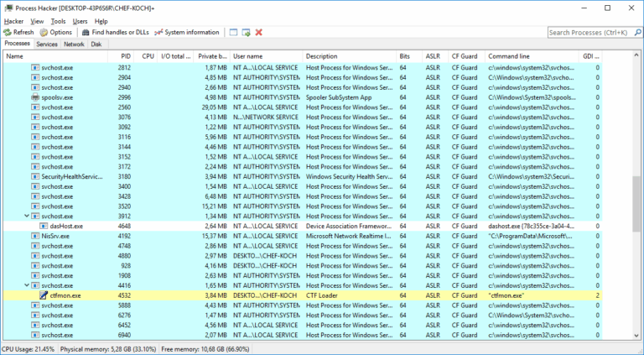Viewport: 644px width, 355px height.
Task: Open the Tools menu
Action: click(x=58, y=21)
